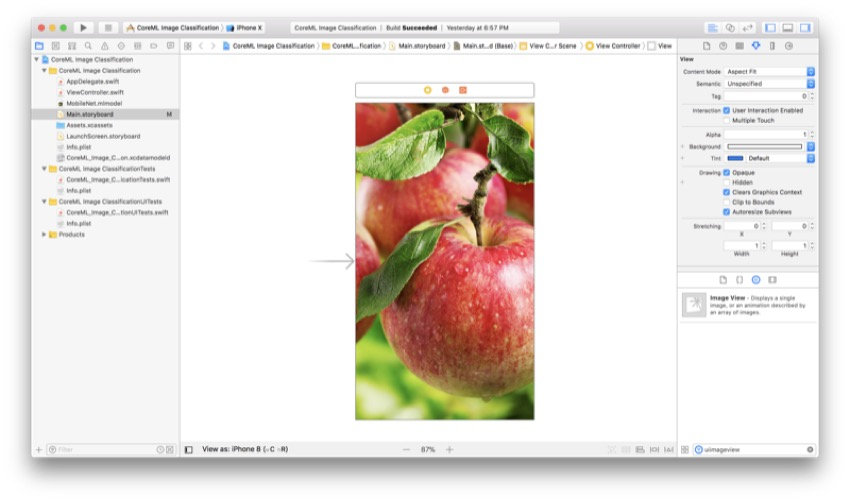Viewport: 850px width, 501px height.
Task: Select AppDelegate.swift file
Action: click(x=93, y=81)
